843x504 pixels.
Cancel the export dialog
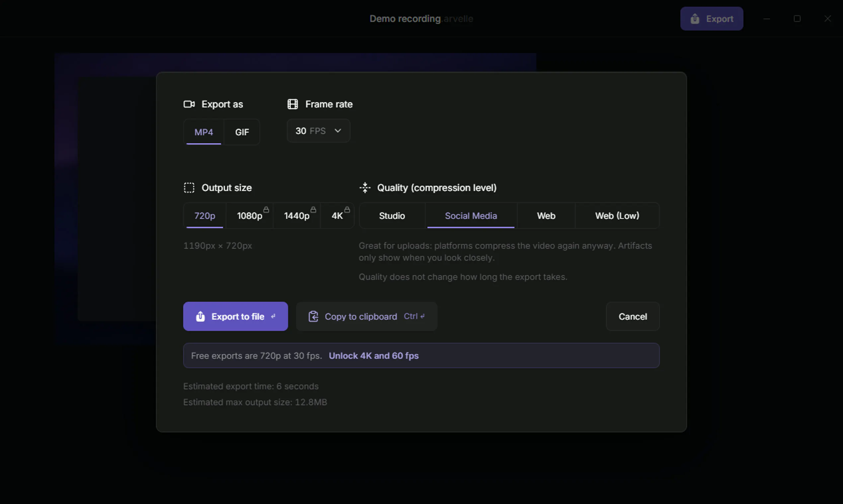(x=633, y=316)
